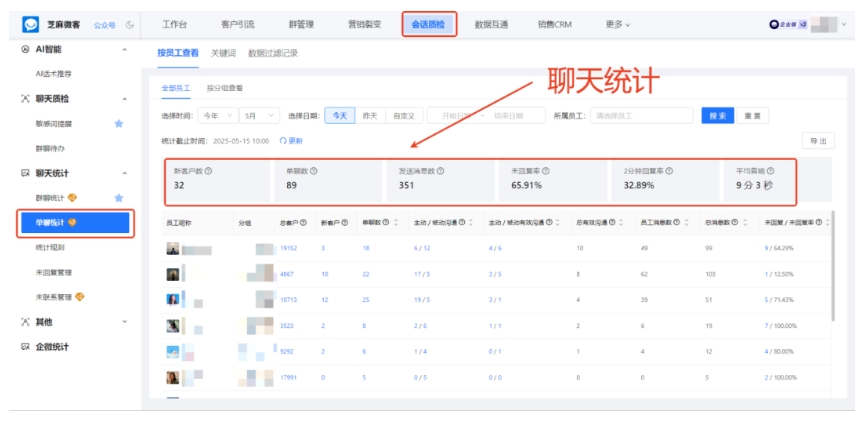Viewport: 864px width, 422px height.
Task: Click help icon beside 平均首响 card
Action: coord(770,171)
